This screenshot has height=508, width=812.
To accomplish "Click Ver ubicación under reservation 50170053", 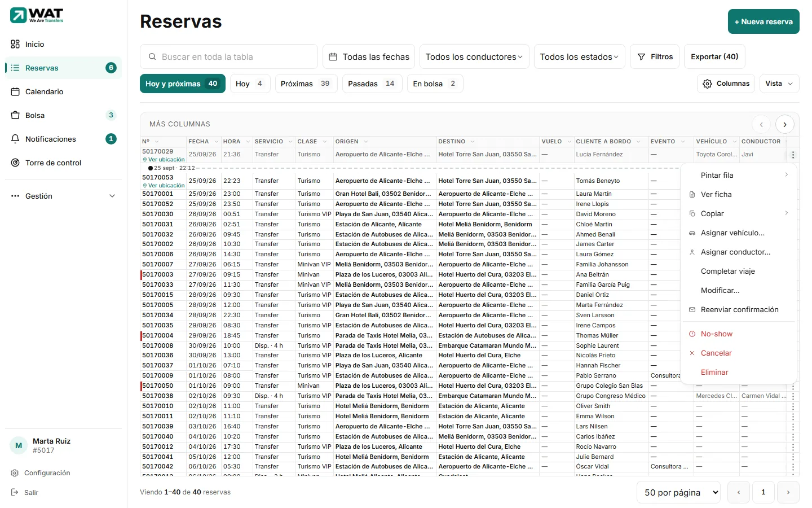I will (x=164, y=186).
